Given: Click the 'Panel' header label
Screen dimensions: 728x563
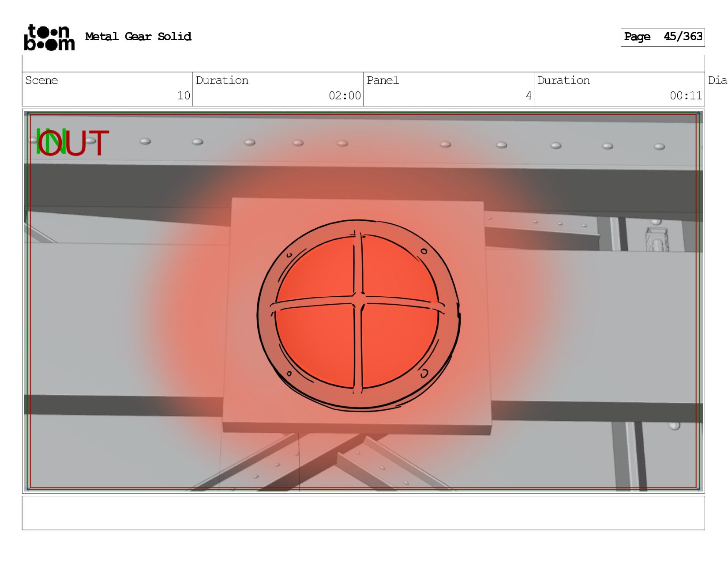Looking at the screenshot, I should [383, 80].
